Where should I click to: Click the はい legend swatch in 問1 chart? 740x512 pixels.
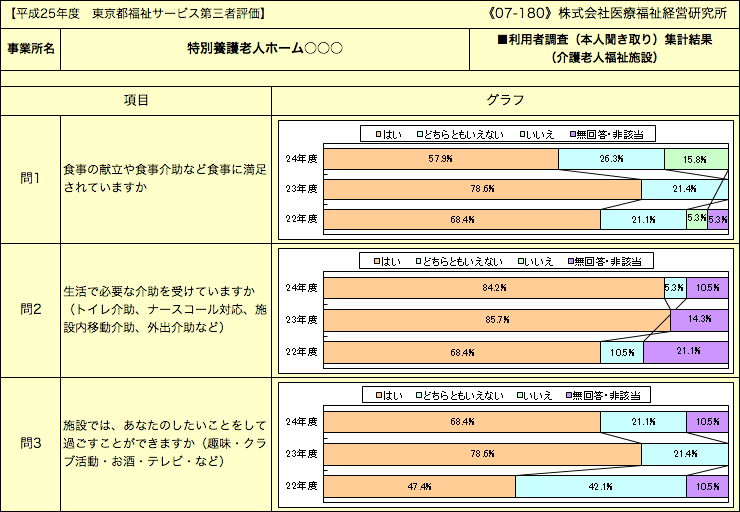click(x=378, y=134)
